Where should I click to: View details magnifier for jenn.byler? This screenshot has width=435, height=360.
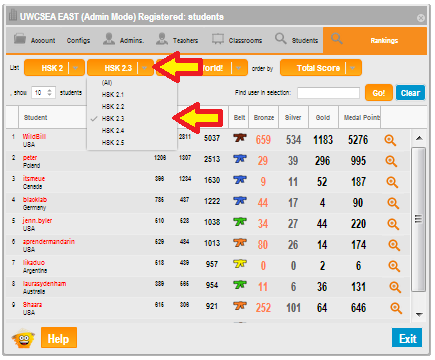[x=393, y=224]
